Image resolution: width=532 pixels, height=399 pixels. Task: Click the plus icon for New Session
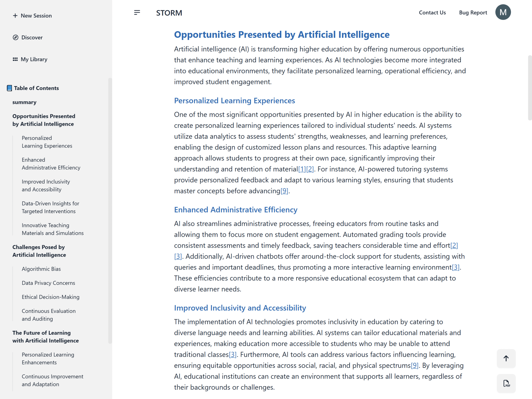click(x=15, y=16)
